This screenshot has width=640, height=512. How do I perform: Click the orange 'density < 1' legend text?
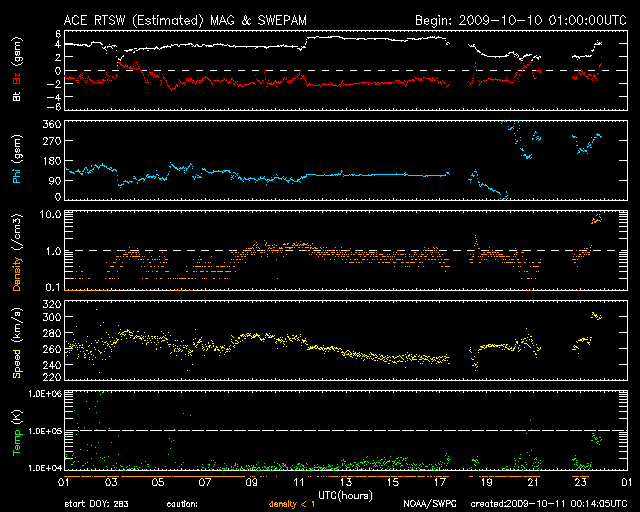coord(292,504)
